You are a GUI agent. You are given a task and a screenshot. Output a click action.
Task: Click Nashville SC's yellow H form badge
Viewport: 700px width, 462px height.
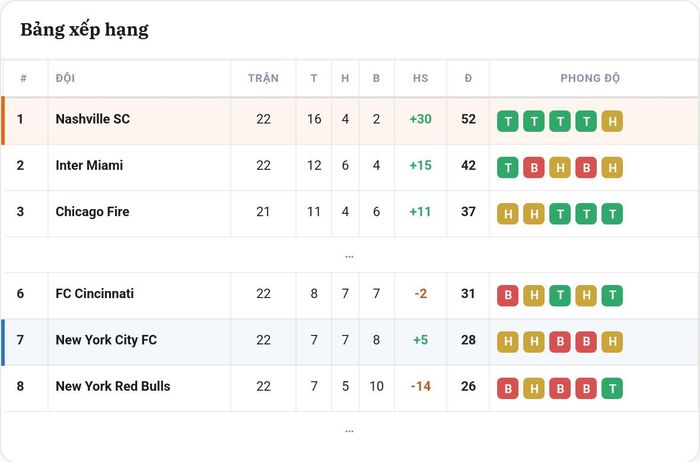click(x=612, y=121)
